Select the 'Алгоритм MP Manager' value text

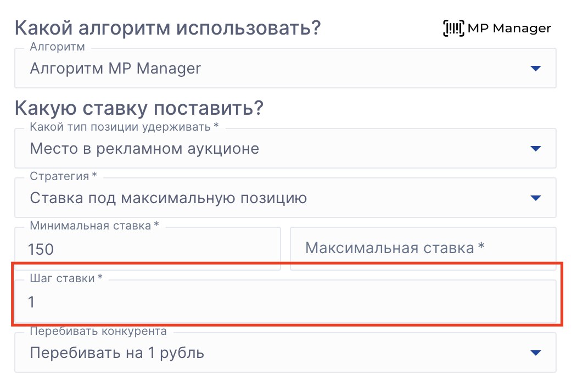pyautogui.click(x=115, y=69)
